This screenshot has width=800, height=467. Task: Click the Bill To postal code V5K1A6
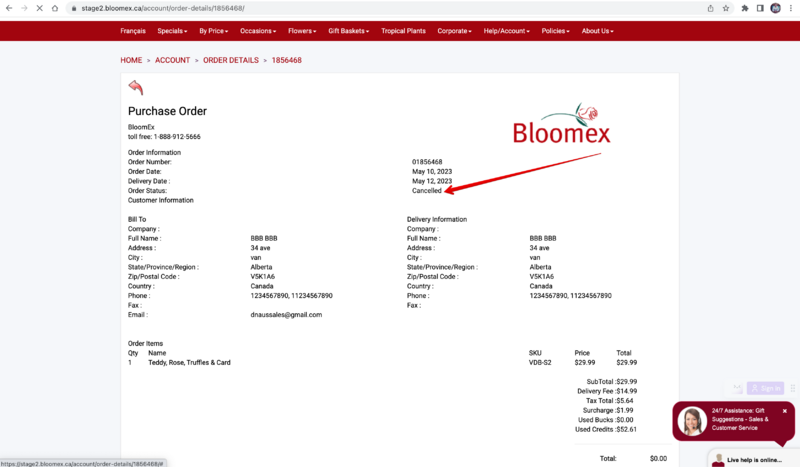pyautogui.click(x=263, y=277)
